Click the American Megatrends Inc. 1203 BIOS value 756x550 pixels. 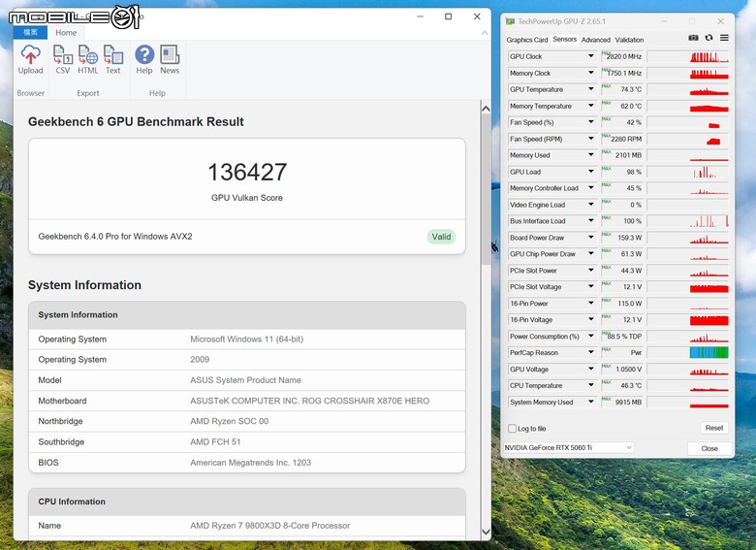coord(251,462)
